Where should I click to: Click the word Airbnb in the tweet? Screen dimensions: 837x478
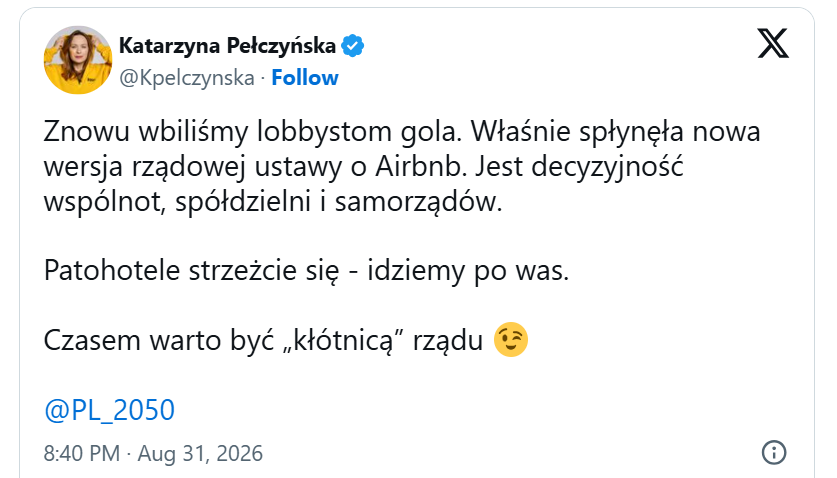pyautogui.click(x=419, y=166)
